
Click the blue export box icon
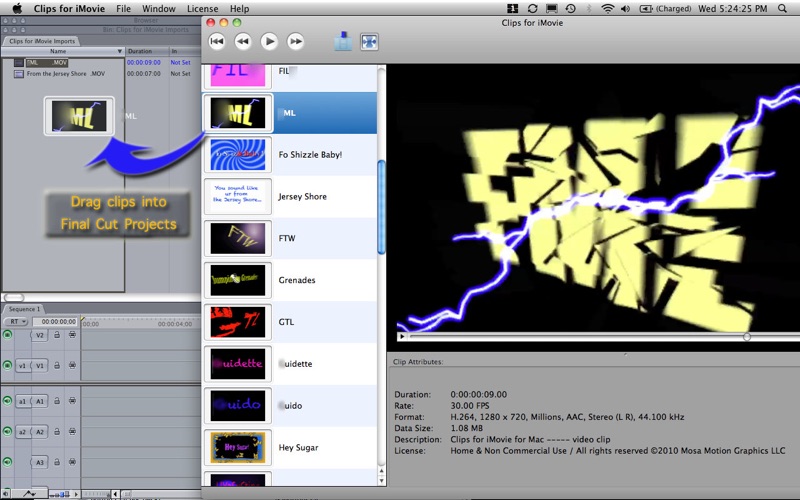pyautogui.click(x=343, y=42)
